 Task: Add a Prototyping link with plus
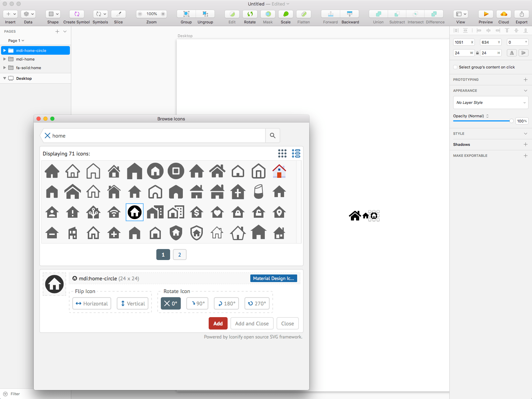click(x=525, y=79)
